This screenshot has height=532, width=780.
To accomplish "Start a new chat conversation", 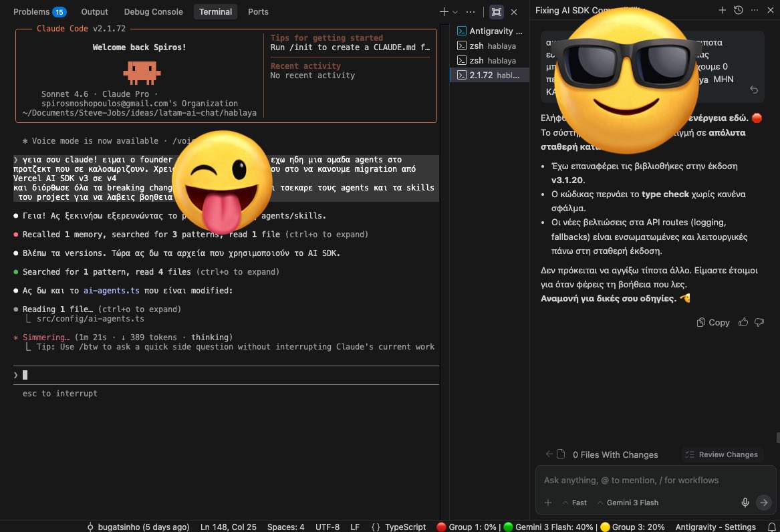I will [723, 10].
